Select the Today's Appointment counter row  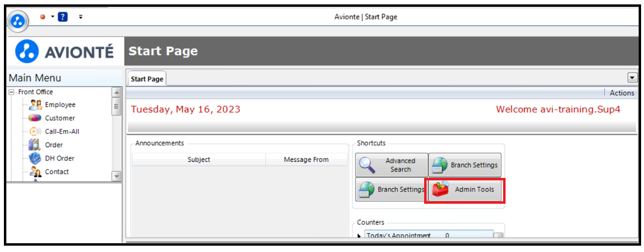tap(429, 235)
